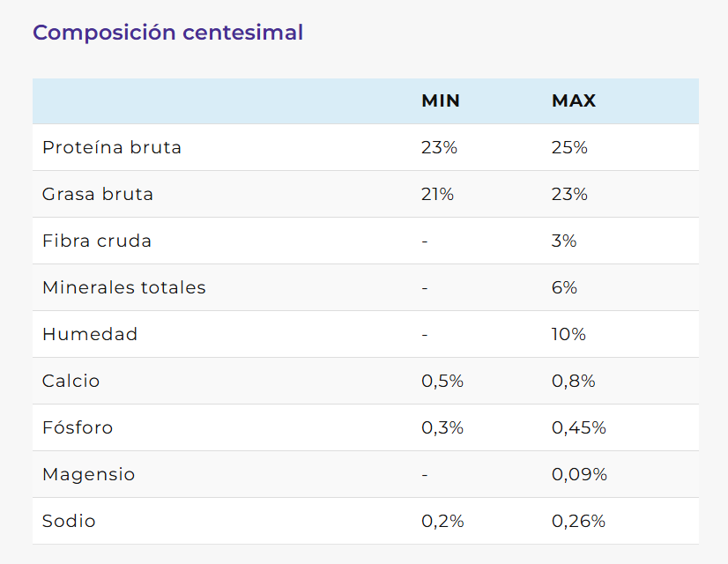Click the 21% minimum fat value
The image size is (728, 564).
(437, 194)
